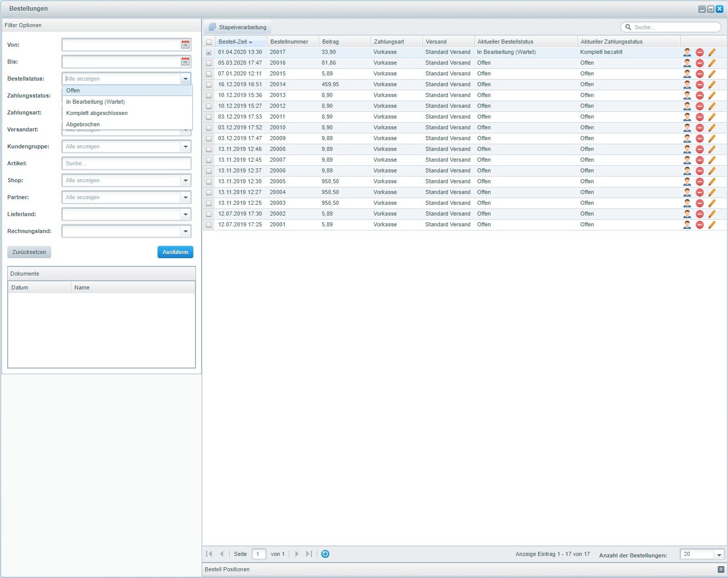
Task: Delete order 20007 with red icon
Action: coord(699,160)
